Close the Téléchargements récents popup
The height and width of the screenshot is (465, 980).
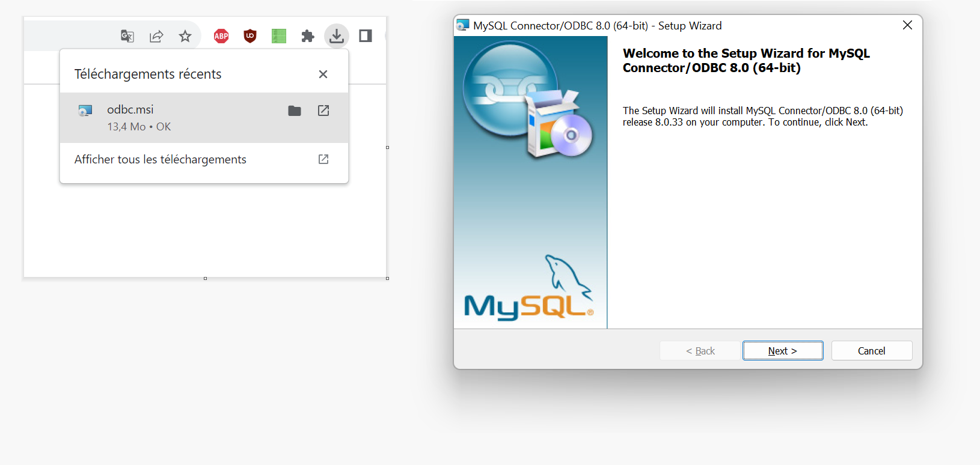(323, 74)
